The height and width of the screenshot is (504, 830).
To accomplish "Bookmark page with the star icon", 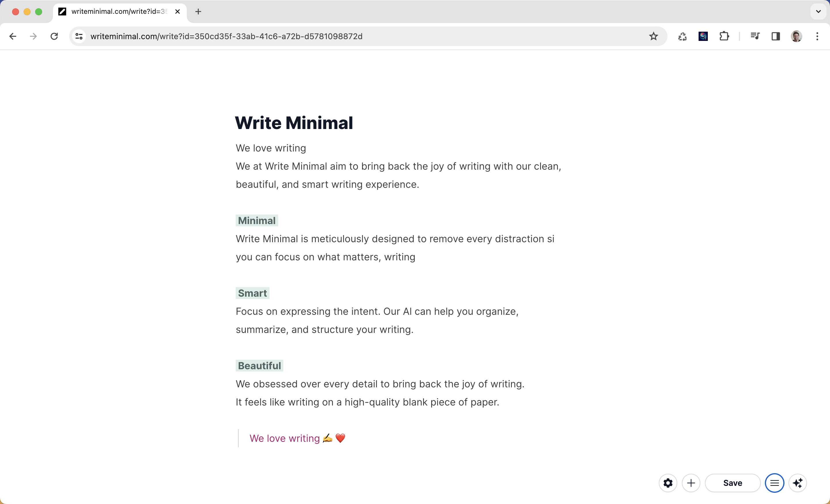I will [x=653, y=36].
